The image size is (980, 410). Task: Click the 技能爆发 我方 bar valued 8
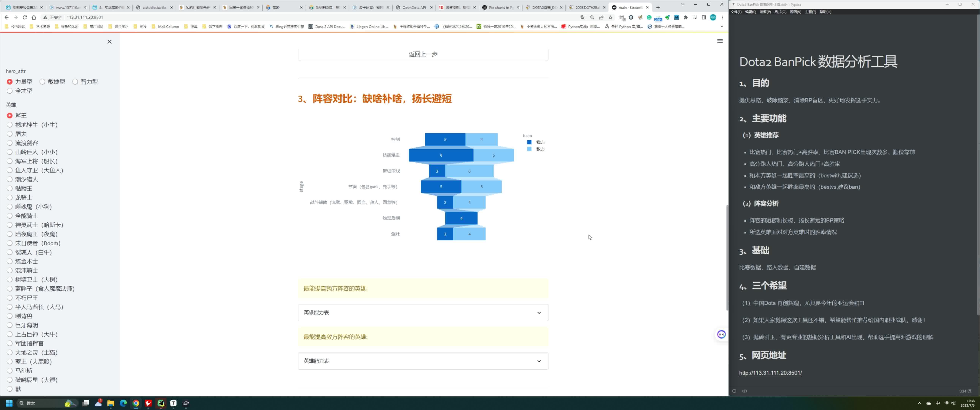coord(441,155)
